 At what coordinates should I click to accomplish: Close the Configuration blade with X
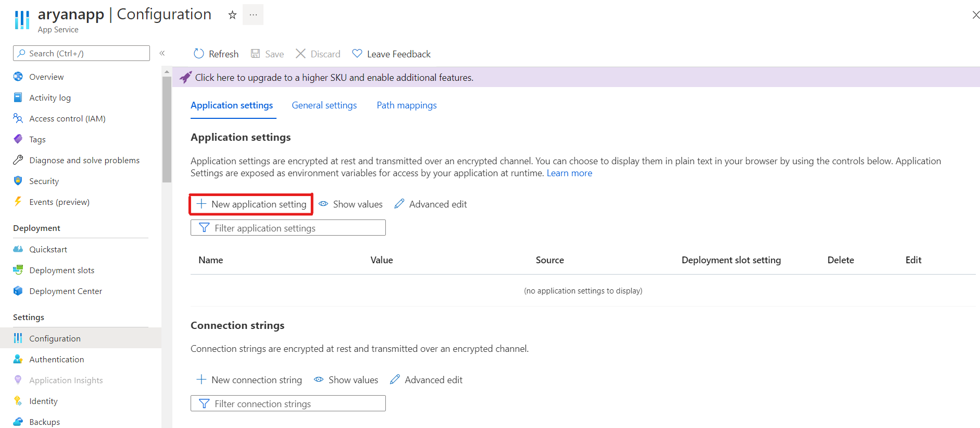(x=976, y=15)
